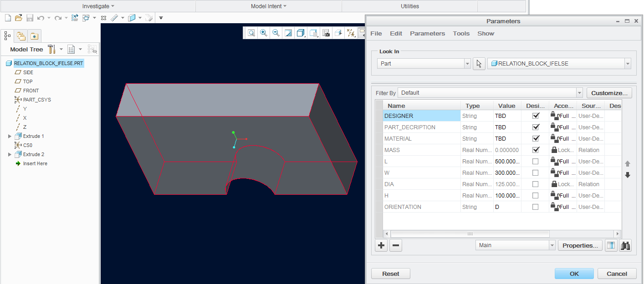Click the screenshot capture icon in graphics toolbar

click(x=326, y=33)
